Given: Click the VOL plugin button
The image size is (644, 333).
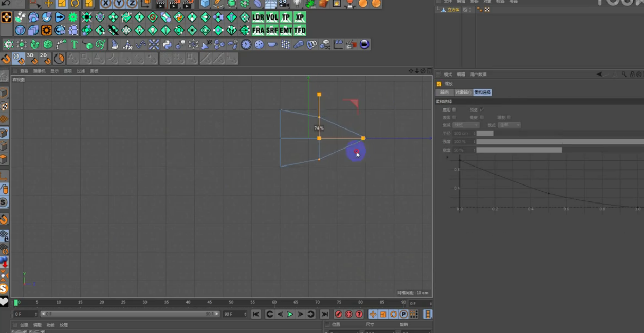Looking at the screenshot, I should pos(272,17).
